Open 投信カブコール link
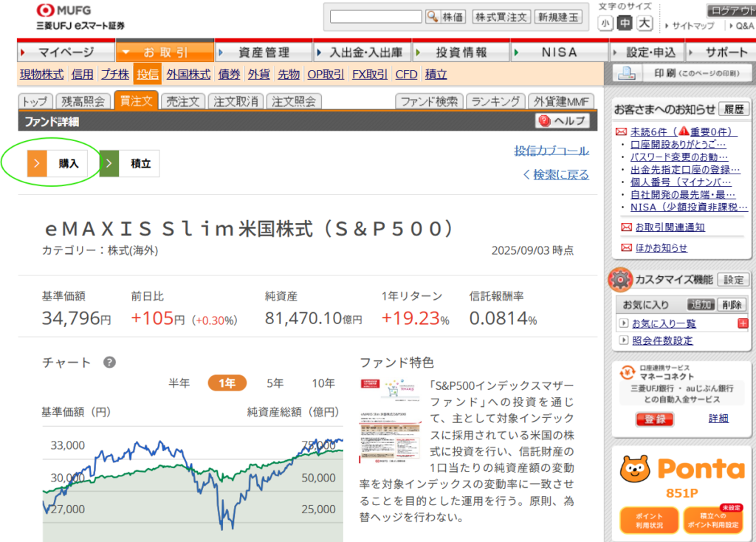Screen dimensions: 756x542 551,151
